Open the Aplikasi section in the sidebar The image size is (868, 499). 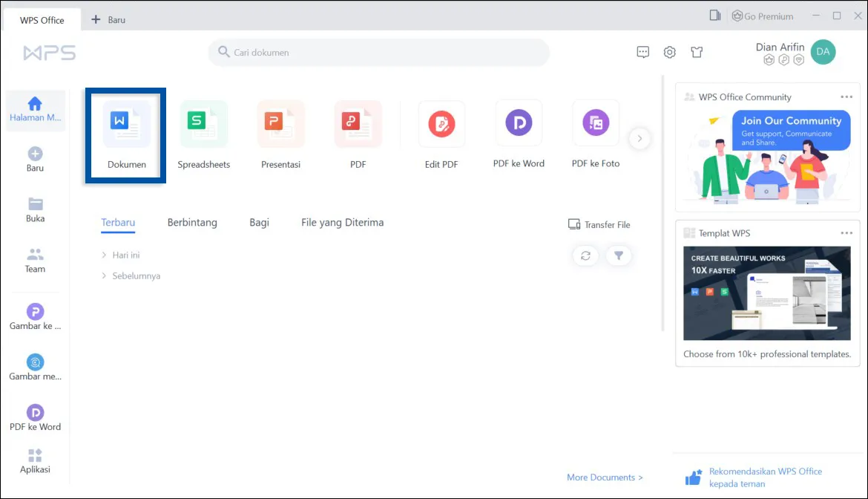pyautogui.click(x=34, y=458)
